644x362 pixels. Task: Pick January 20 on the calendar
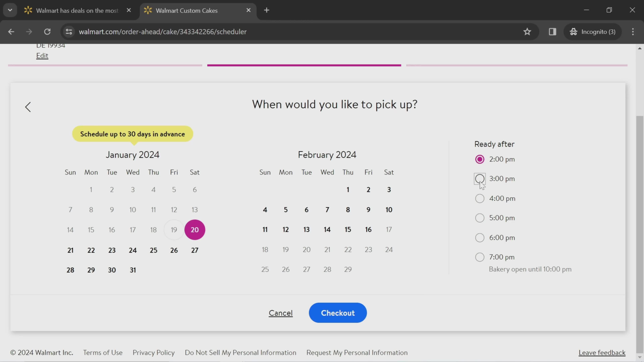pos(195,230)
